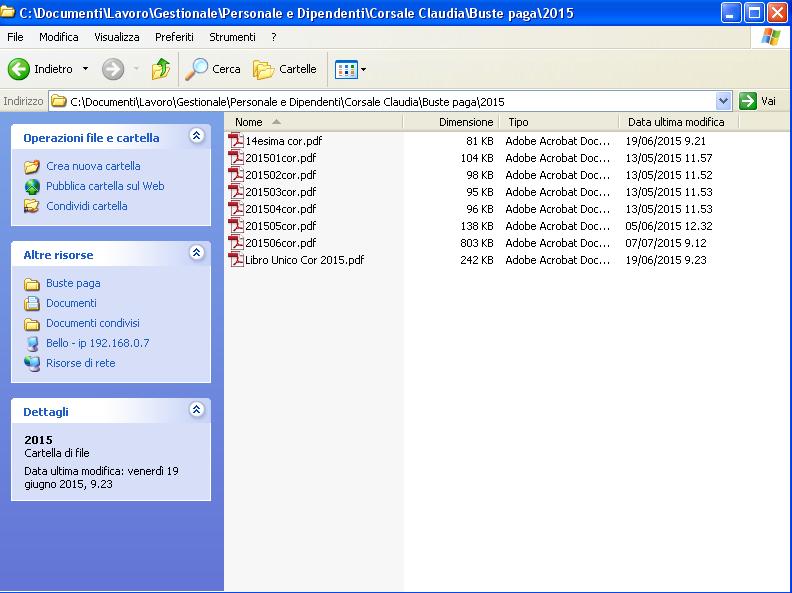Image resolution: width=792 pixels, height=593 pixels.
Task: Click the folder Up level icon
Action: pos(161,69)
